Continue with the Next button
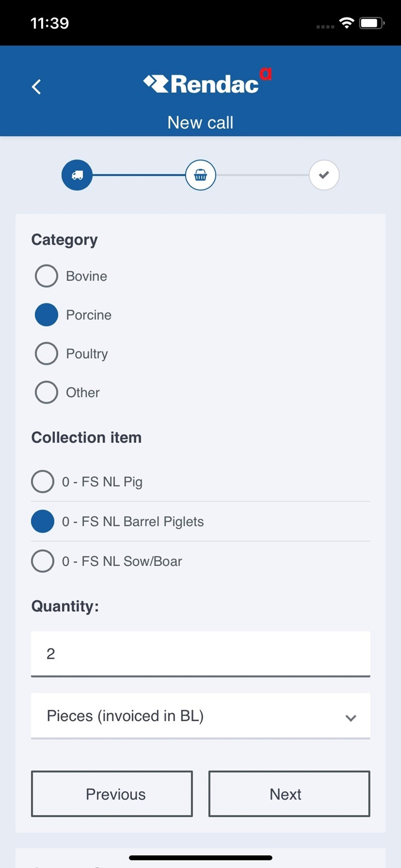Viewport: 401px width, 868px height. (289, 794)
